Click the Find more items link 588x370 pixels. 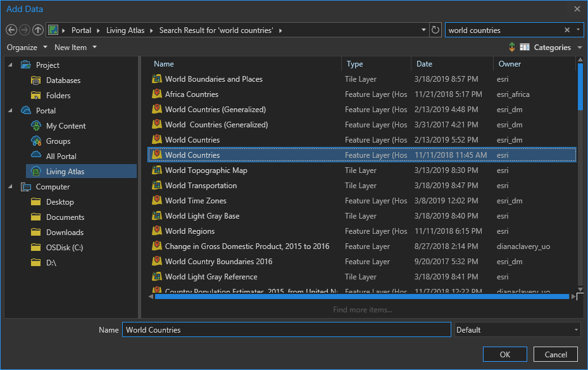362,310
